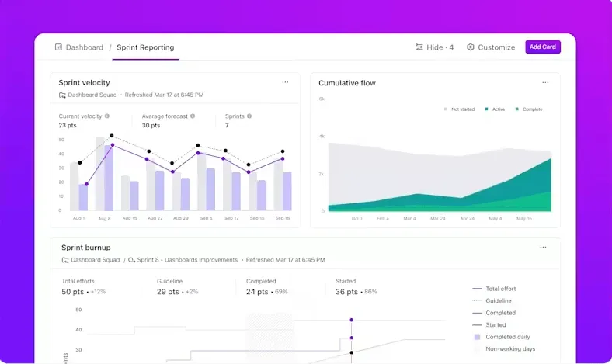612x364 pixels.
Task: Click info icon next to Current velocity
Action: point(107,116)
